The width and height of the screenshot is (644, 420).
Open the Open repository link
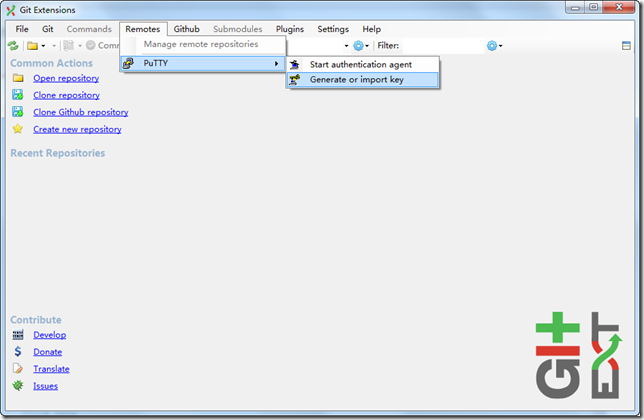[66, 78]
